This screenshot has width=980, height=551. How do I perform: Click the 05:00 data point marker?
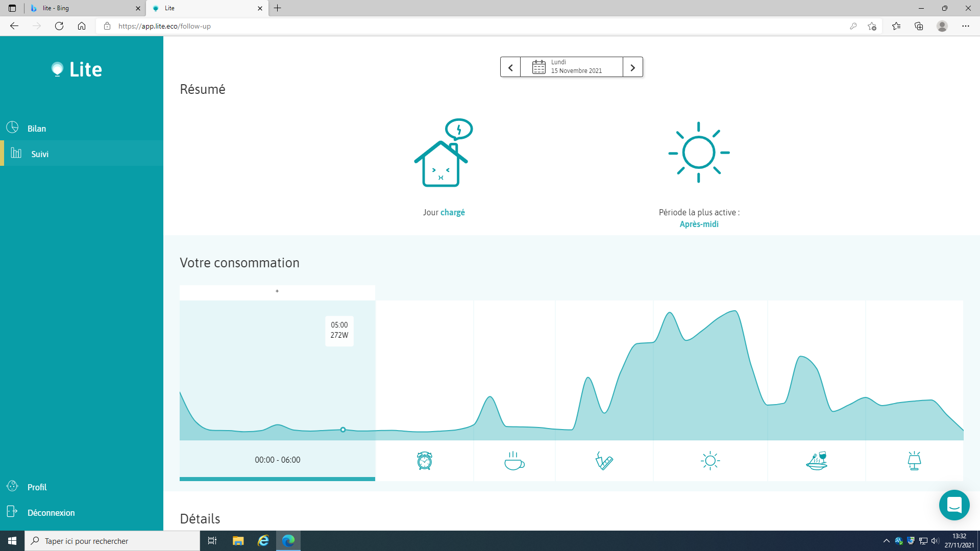coord(343,430)
